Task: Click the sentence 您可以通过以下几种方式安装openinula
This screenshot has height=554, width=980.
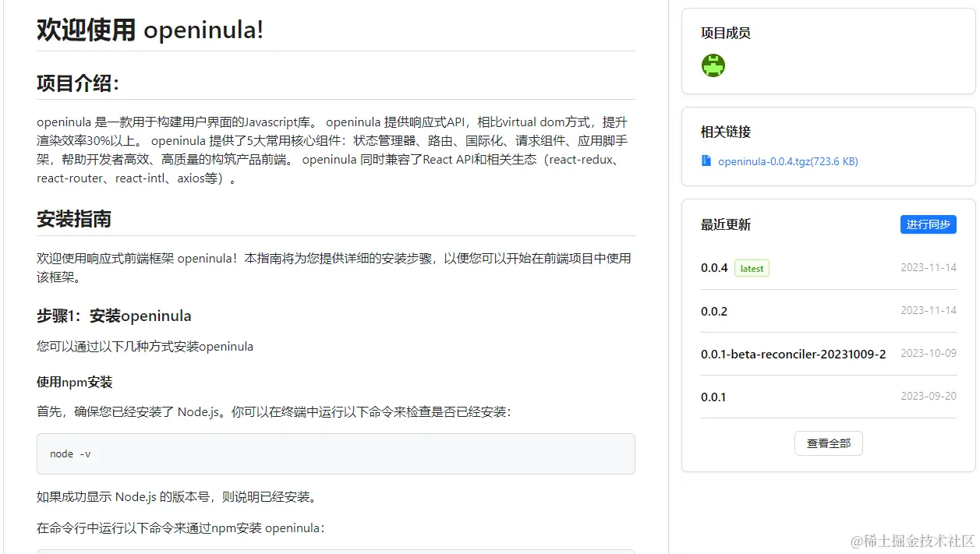Action: [x=145, y=346]
